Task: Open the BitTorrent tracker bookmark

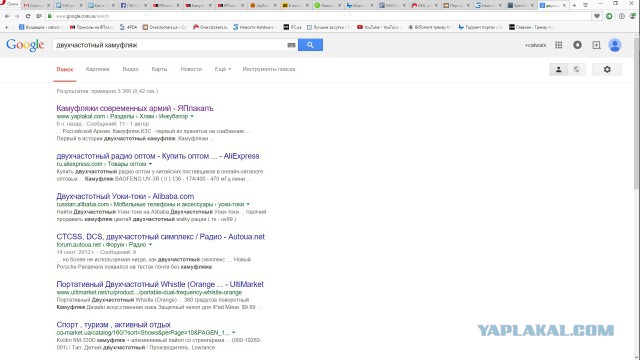Action: pos(429,27)
